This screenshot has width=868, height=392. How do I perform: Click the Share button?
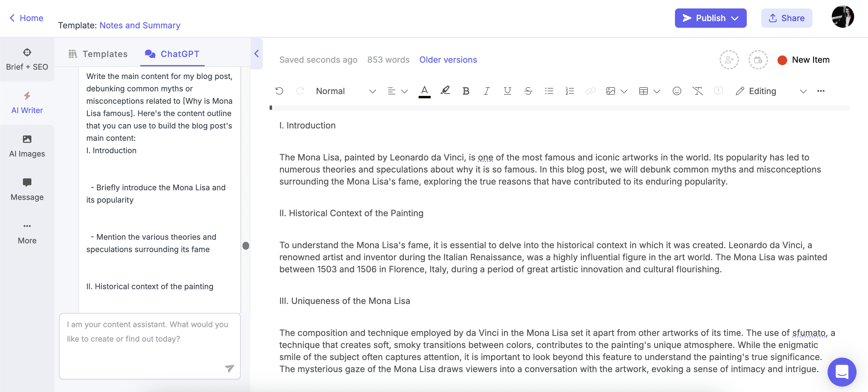787,18
